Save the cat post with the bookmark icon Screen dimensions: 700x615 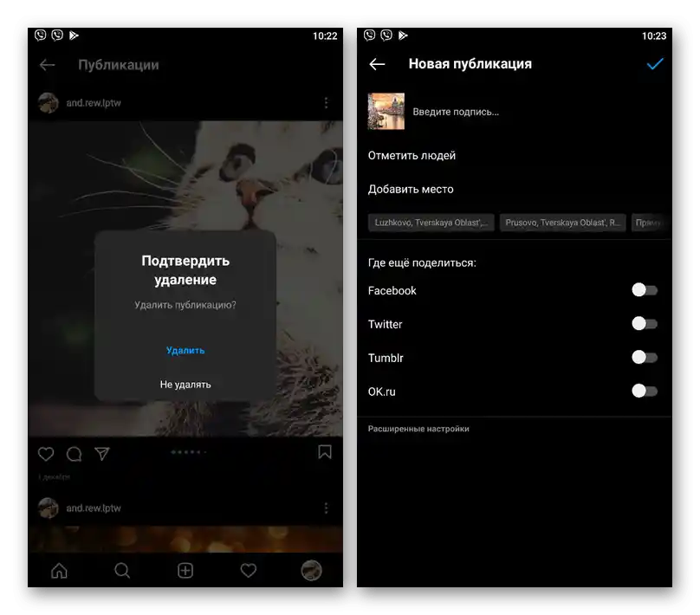coord(324,452)
